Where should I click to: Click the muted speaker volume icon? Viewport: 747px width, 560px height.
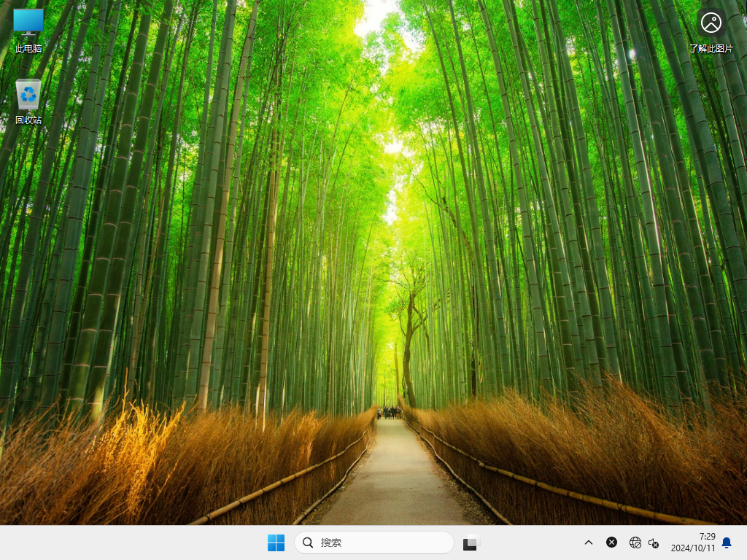[x=654, y=542]
